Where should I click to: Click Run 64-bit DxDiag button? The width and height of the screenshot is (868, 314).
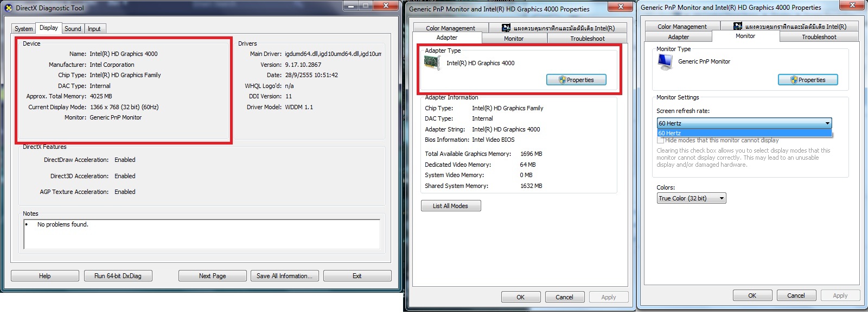click(118, 276)
